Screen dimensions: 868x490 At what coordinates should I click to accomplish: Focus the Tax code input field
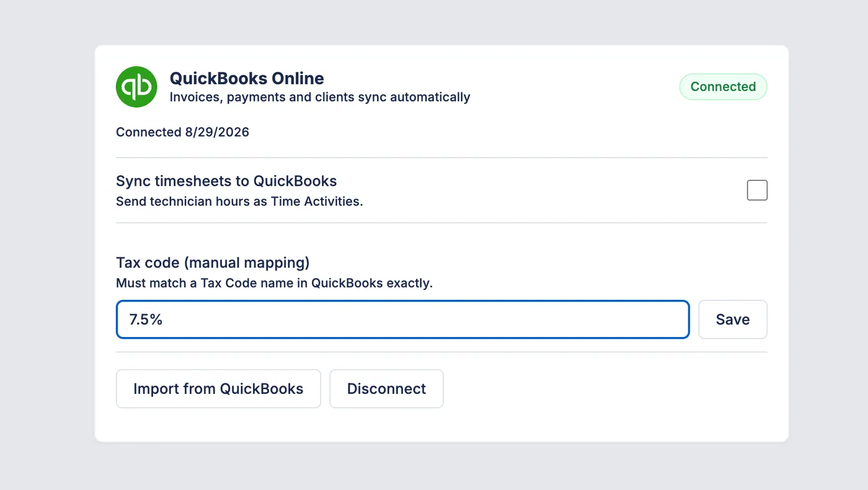coord(403,320)
